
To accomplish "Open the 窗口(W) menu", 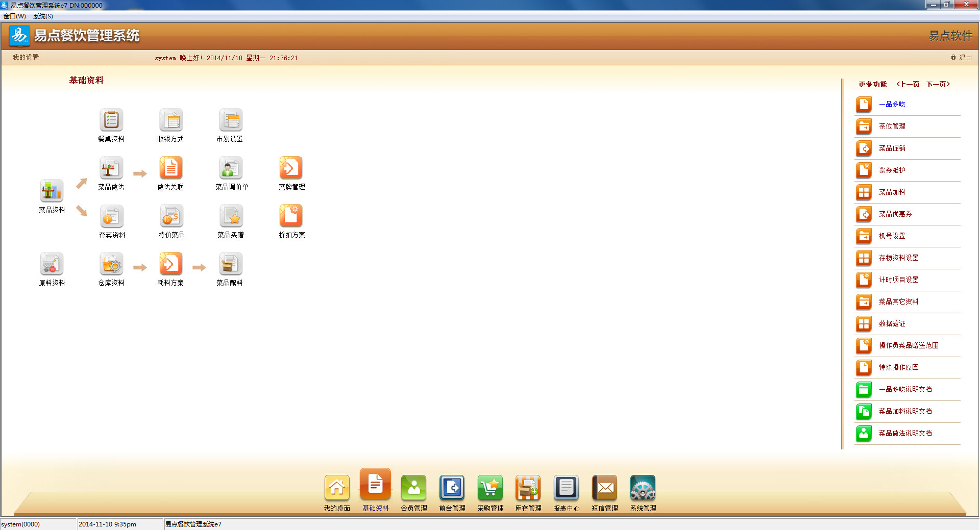I will click(15, 16).
